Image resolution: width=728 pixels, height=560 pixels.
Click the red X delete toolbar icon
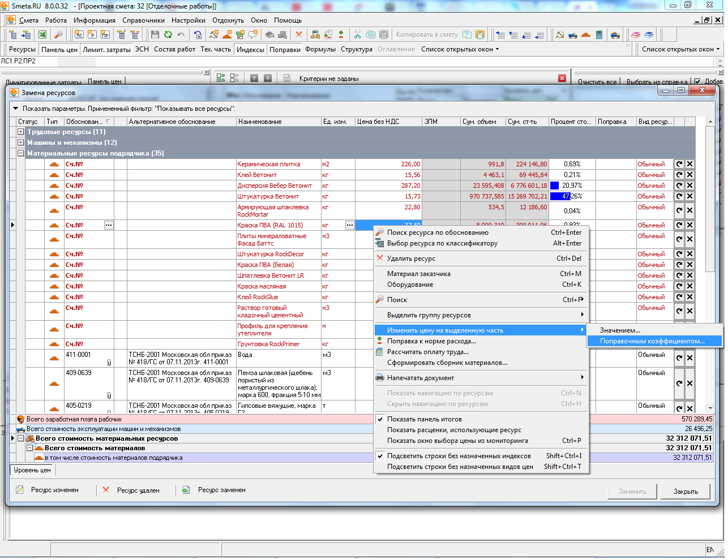point(299,35)
